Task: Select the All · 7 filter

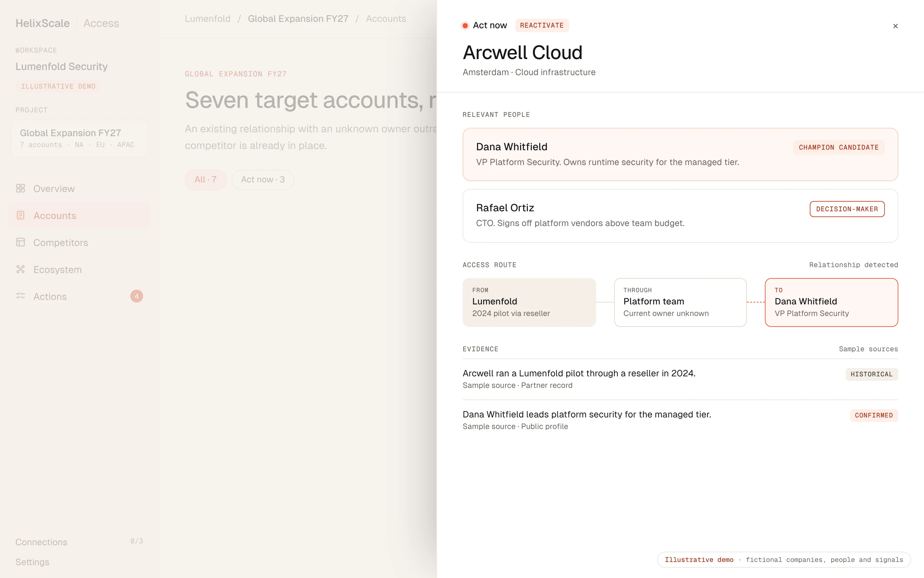Action: point(205,180)
